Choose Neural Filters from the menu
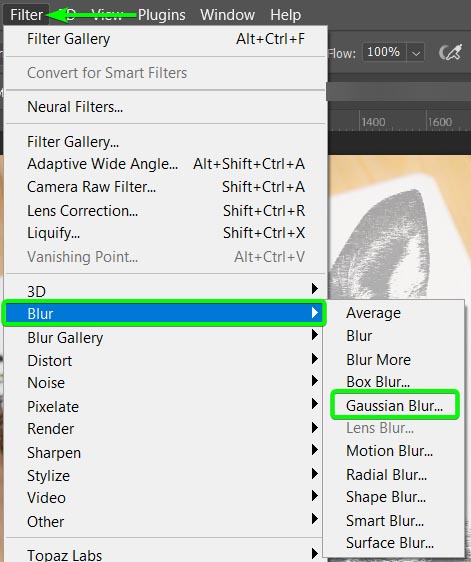This screenshot has width=471, height=562. (165, 107)
